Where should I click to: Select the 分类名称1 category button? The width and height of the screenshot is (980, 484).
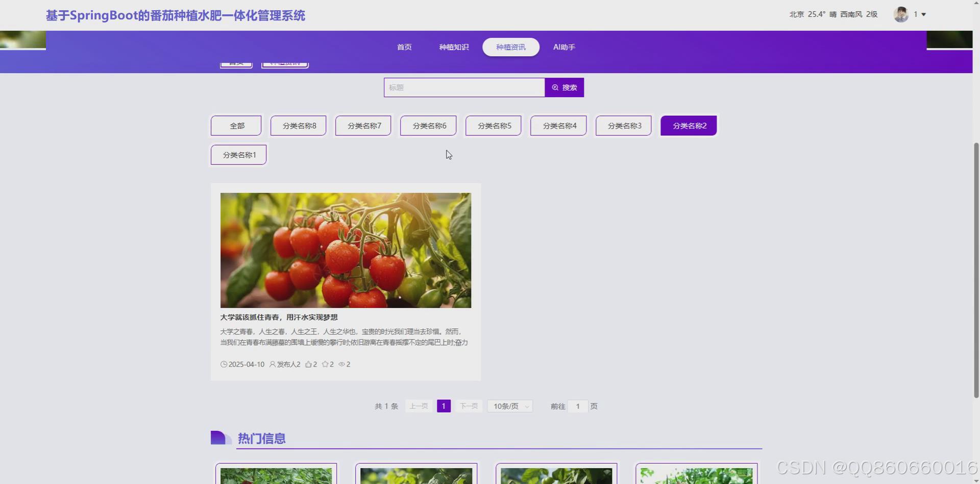point(239,155)
